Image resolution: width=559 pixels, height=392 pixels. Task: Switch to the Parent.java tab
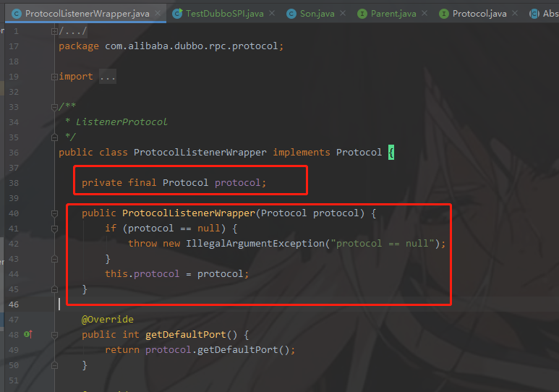click(393, 14)
